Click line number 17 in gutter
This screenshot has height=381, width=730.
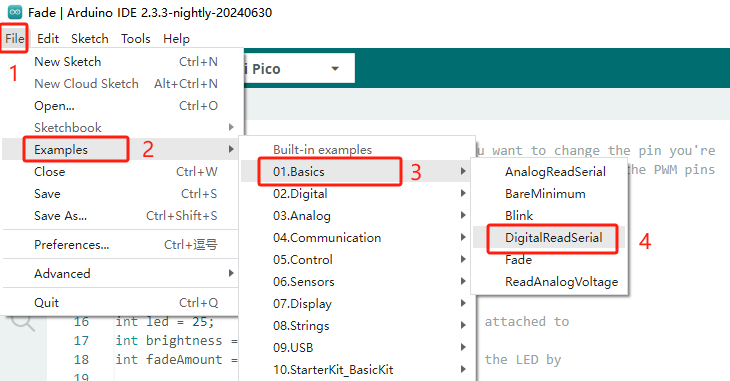[x=81, y=341]
